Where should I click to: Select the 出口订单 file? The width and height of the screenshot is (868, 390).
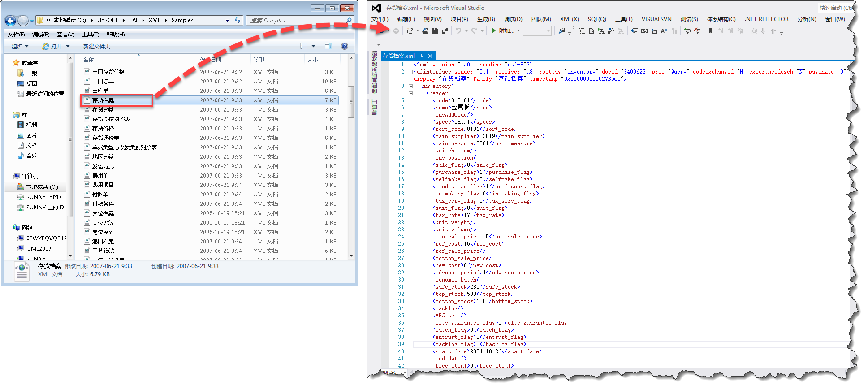coord(99,81)
